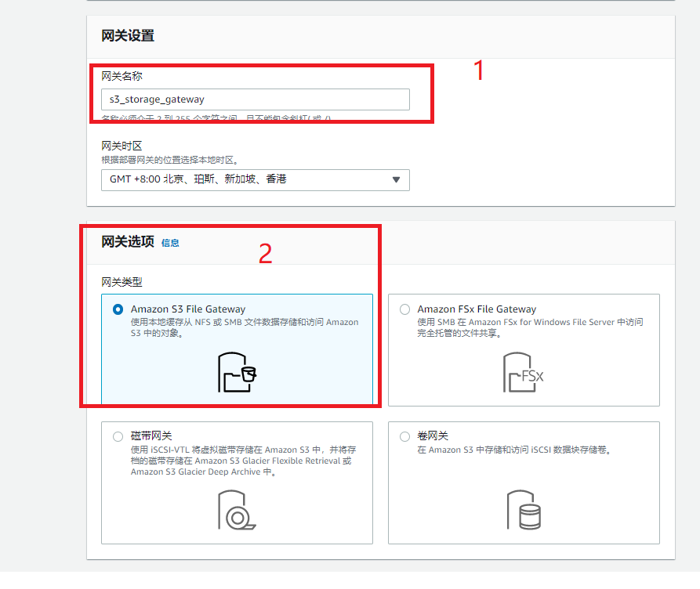700x589 pixels.
Task: Select the 磁带网关 radio button
Action: [x=118, y=436]
